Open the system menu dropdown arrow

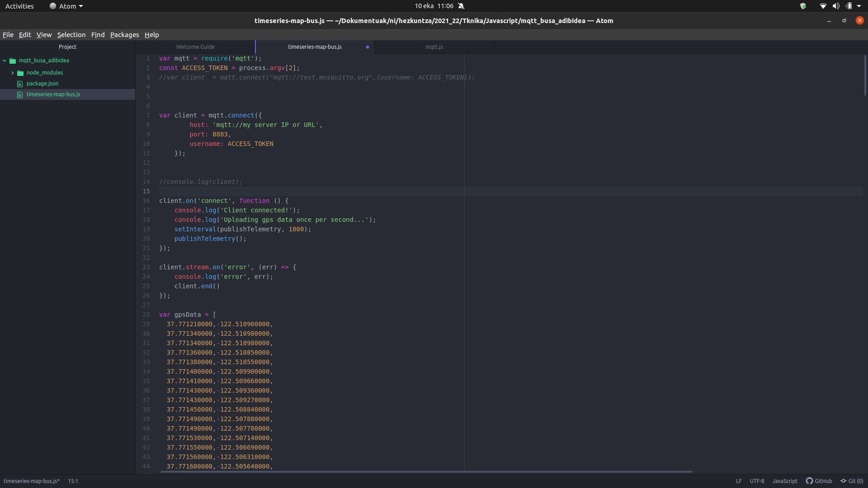[x=859, y=6]
